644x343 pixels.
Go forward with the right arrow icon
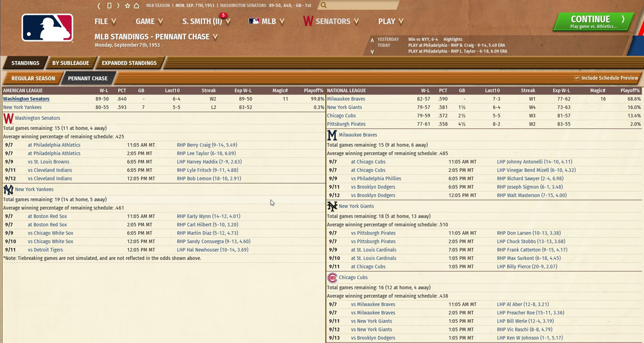(118, 6)
